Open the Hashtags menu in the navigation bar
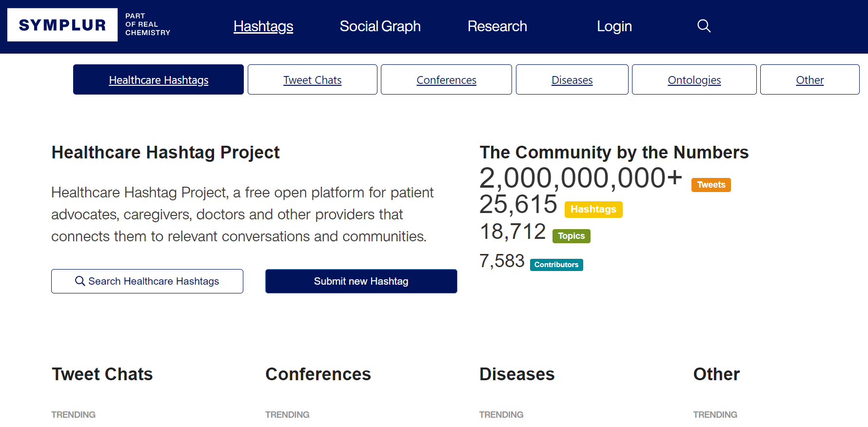Screen dimensions: 868x427 (263, 26)
